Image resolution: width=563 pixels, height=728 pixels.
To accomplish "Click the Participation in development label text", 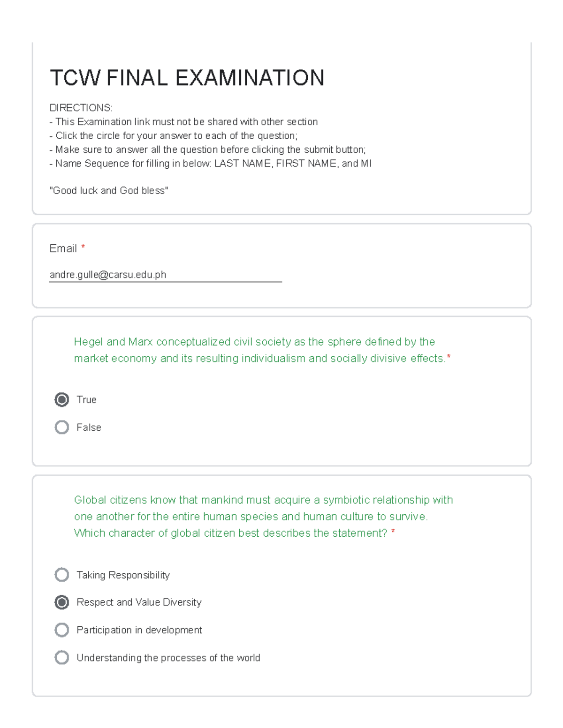I will pos(139,630).
